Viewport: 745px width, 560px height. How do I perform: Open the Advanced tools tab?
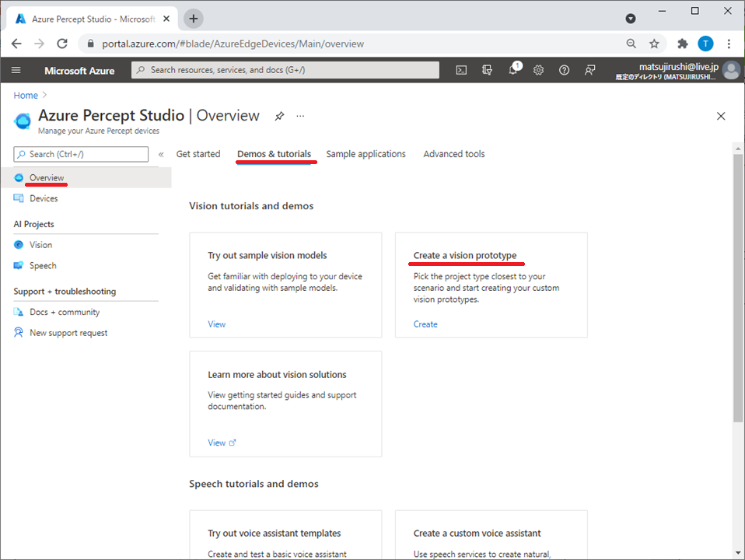(453, 154)
